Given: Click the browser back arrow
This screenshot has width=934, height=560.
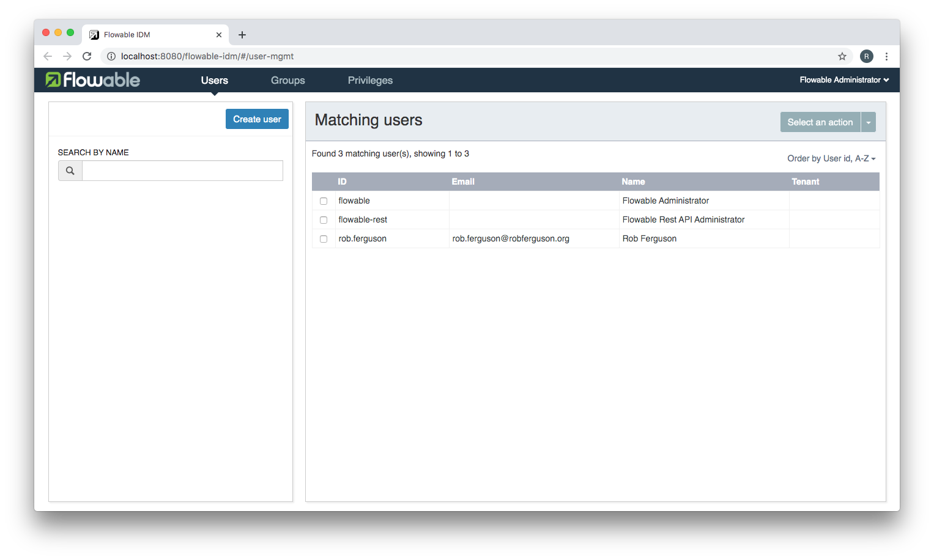Looking at the screenshot, I should point(48,56).
